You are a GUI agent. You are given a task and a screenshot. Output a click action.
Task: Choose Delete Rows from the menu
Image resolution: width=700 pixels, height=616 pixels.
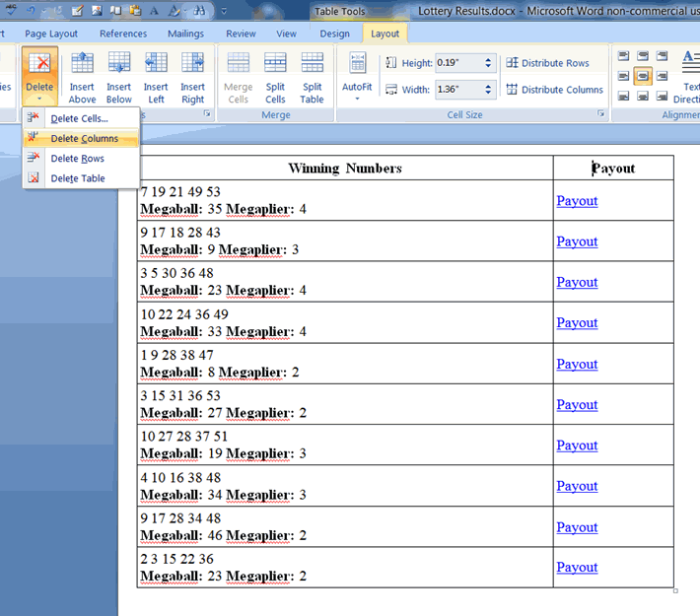coord(81,159)
